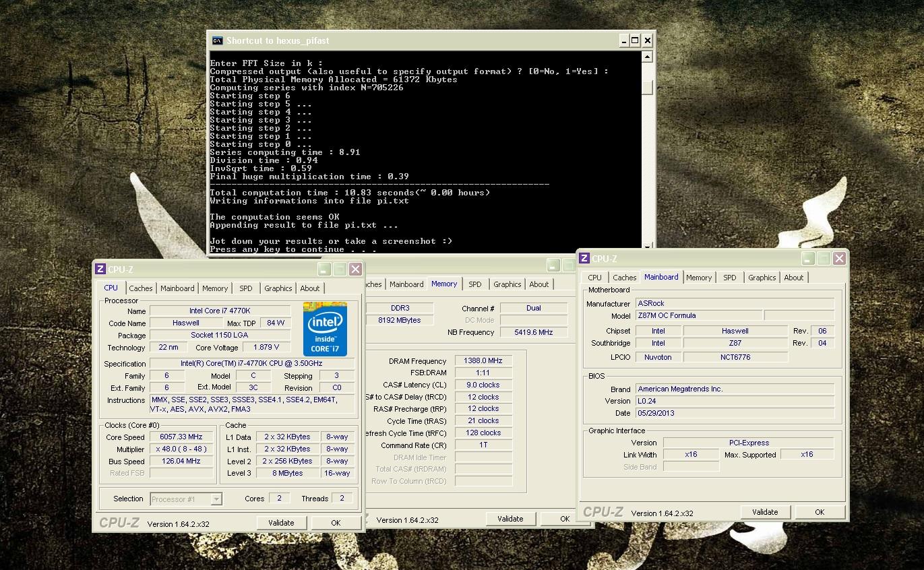
Task: Select the CPU tab in left CPU-Z window
Action: [111, 288]
